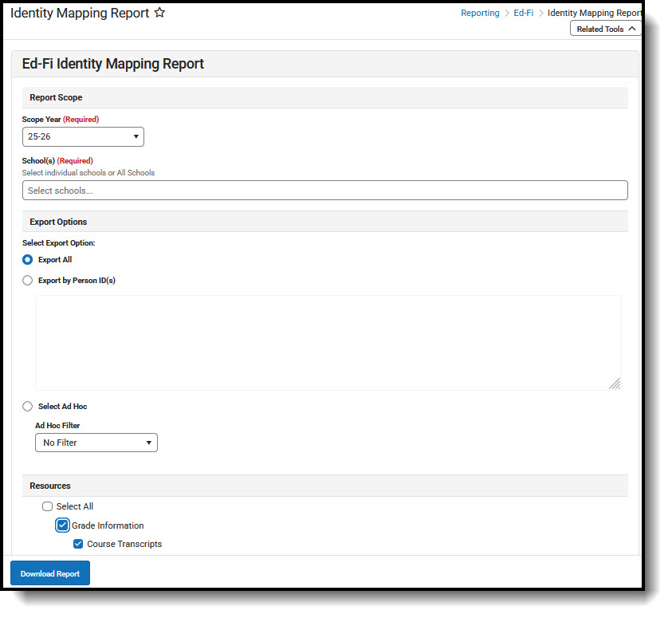
Task: Open the Ed-Fi breadcrumb link
Action: (523, 13)
